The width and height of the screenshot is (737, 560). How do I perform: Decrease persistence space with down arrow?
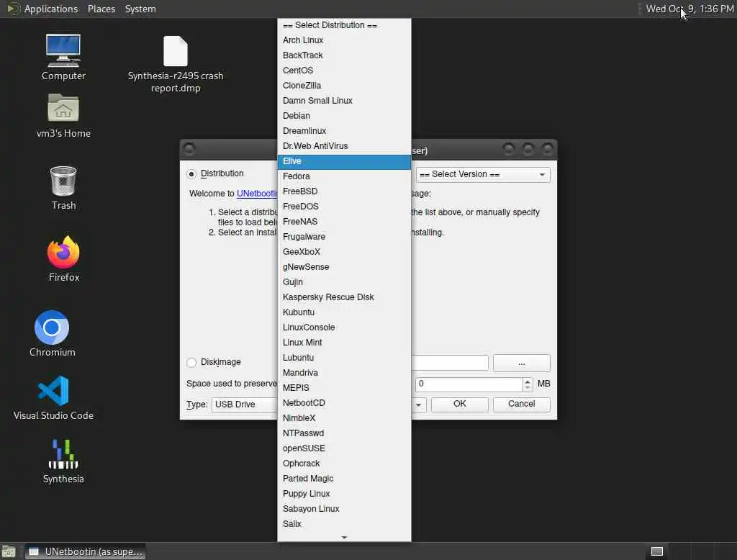coord(528,388)
